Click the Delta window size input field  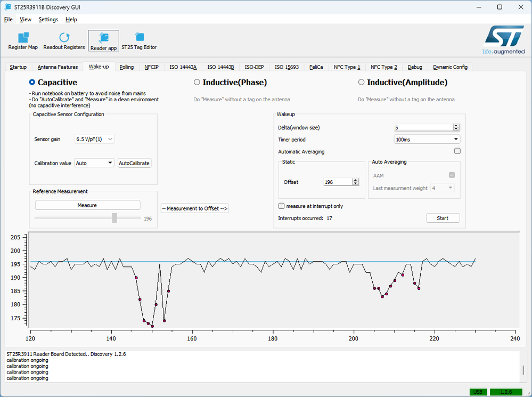(423, 127)
